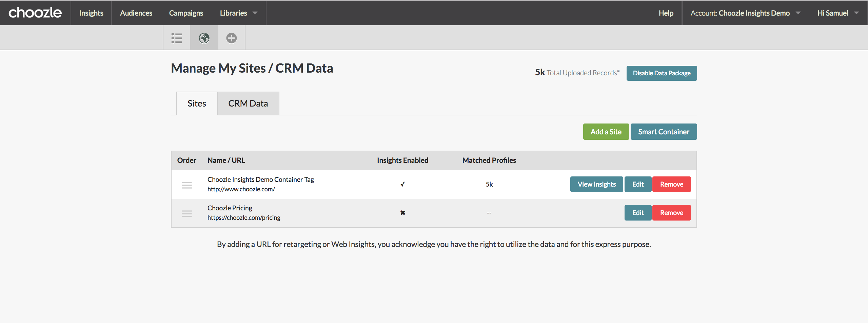Open the Insights menu item
The width and height of the screenshot is (868, 323).
point(91,13)
